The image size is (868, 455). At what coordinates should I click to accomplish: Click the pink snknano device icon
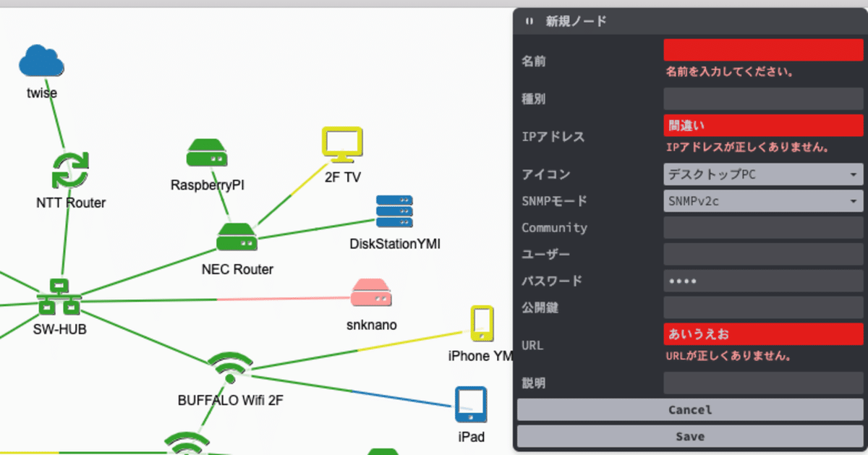click(371, 293)
